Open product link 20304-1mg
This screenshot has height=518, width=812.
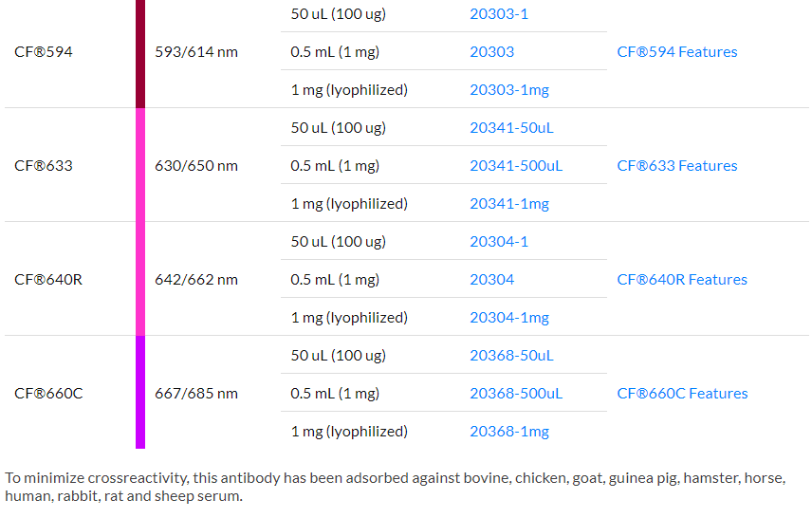[x=509, y=318]
